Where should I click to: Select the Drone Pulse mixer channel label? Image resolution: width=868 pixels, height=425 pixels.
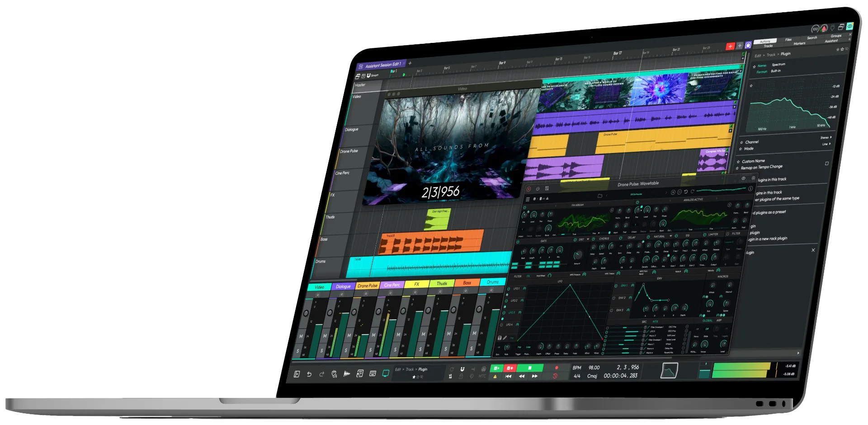pyautogui.click(x=368, y=285)
